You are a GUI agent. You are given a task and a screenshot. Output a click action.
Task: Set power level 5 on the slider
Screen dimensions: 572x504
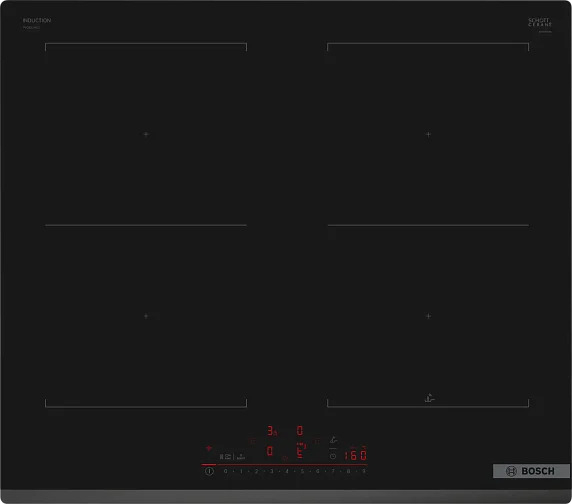tap(302, 471)
